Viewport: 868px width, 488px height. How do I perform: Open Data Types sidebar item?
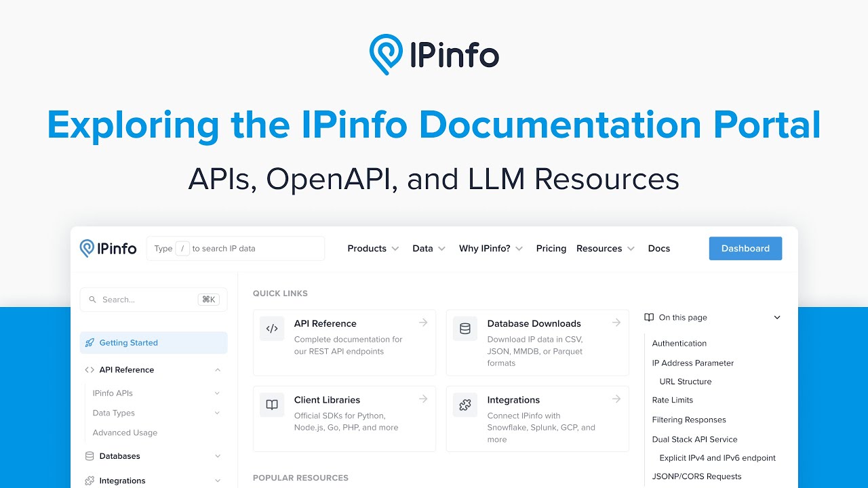pos(113,413)
